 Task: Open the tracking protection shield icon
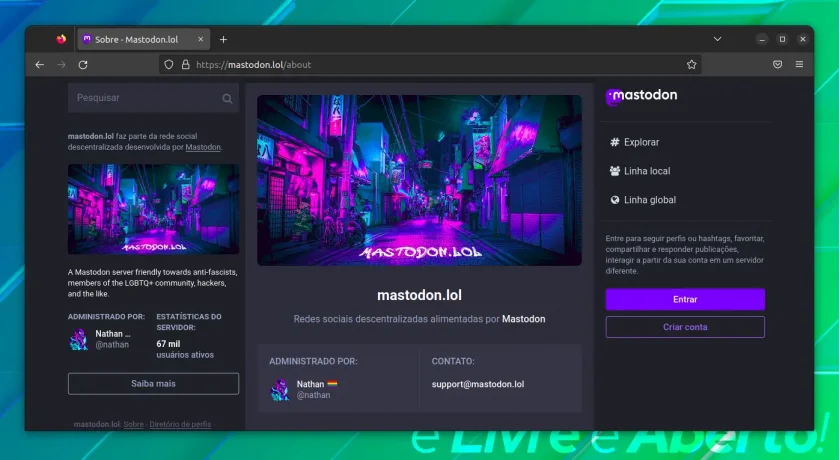click(x=169, y=65)
